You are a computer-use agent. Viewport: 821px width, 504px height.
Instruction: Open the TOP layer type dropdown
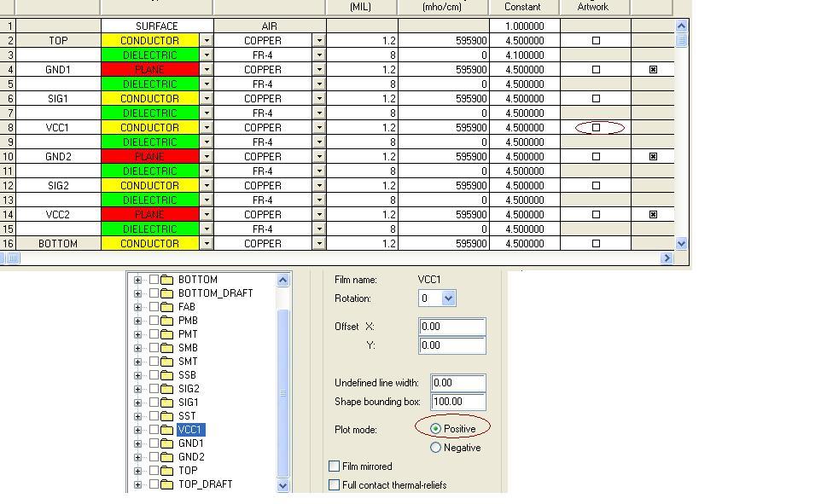207,41
